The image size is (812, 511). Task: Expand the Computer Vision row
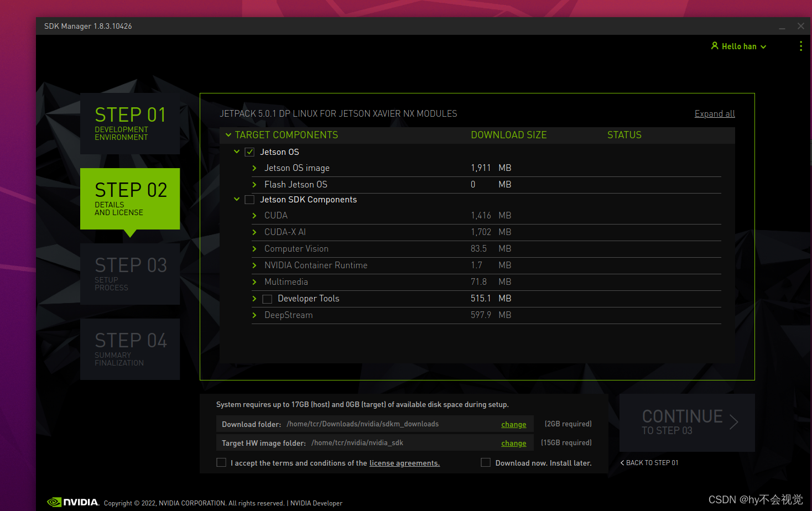[254, 249]
